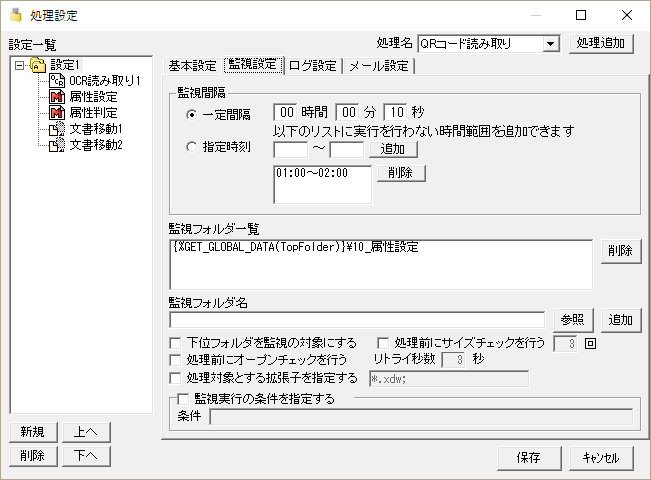Click 追加 button next to 参照

(621, 320)
